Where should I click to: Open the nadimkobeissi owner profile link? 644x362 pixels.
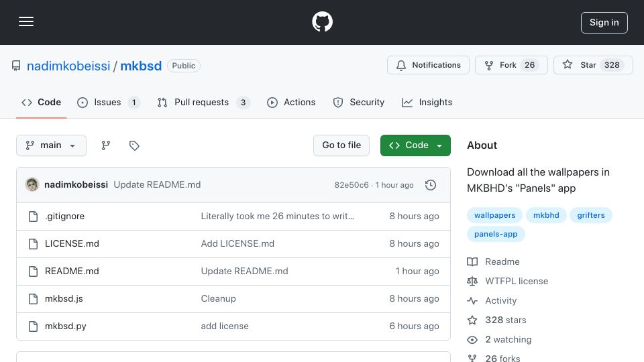pos(68,66)
